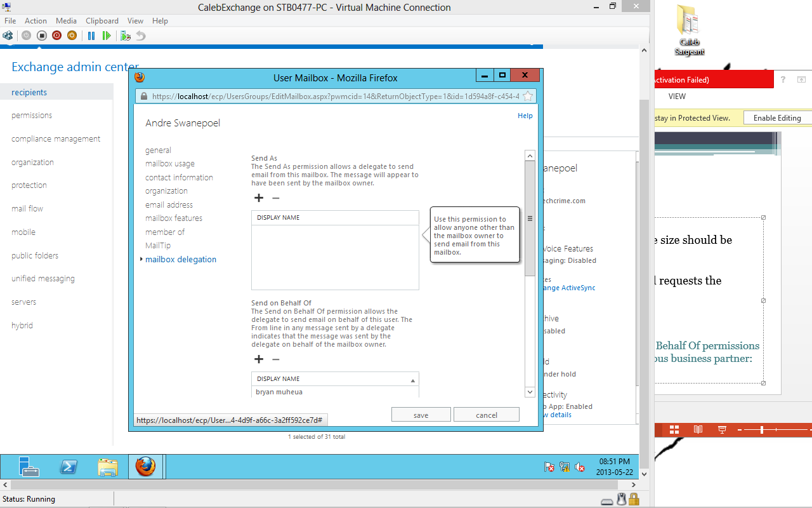
Task: Select MailTip in the mailbox dialog
Action: click(x=158, y=246)
